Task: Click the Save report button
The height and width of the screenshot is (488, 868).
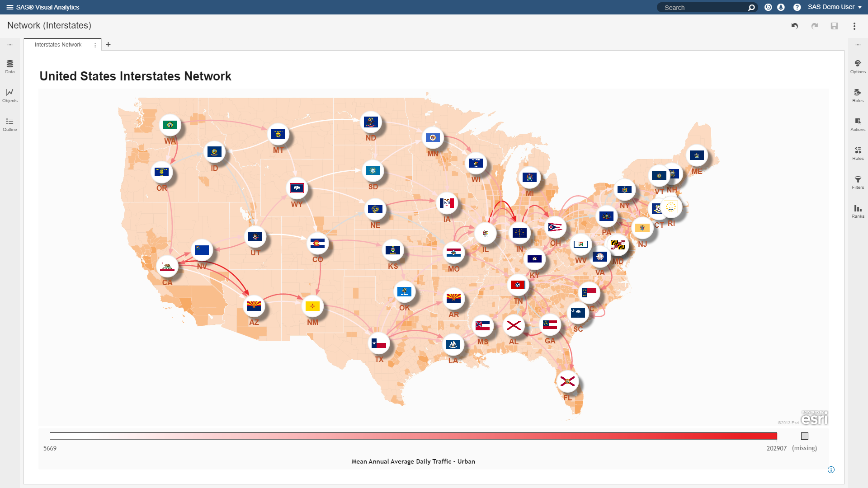Action: click(x=835, y=26)
